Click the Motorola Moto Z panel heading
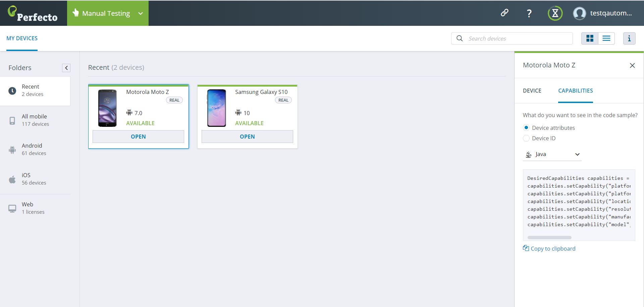Image resolution: width=644 pixels, height=307 pixels. pos(549,65)
